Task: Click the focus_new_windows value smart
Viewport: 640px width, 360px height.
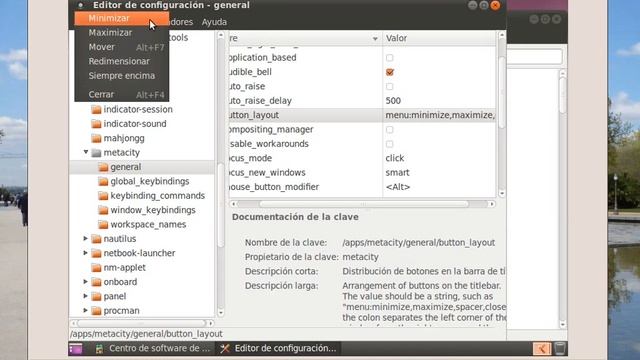Action: tap(398, 173)
